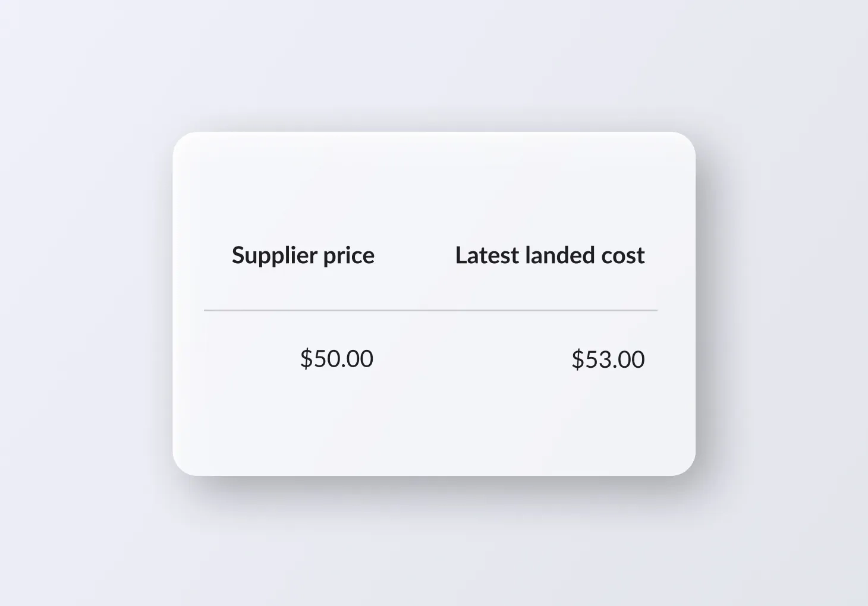The width and height of the screenshot is (868, 606).
Task: Click the empty space between the two prices
Action: pyautogui.click(x=473, y=359)
